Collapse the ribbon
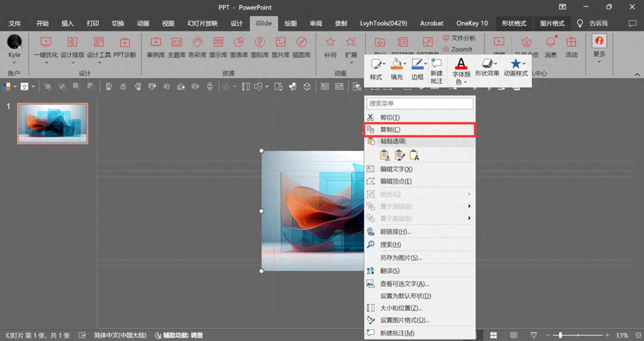The width and height of the screenshot is (644, 341). coord(637,75)
